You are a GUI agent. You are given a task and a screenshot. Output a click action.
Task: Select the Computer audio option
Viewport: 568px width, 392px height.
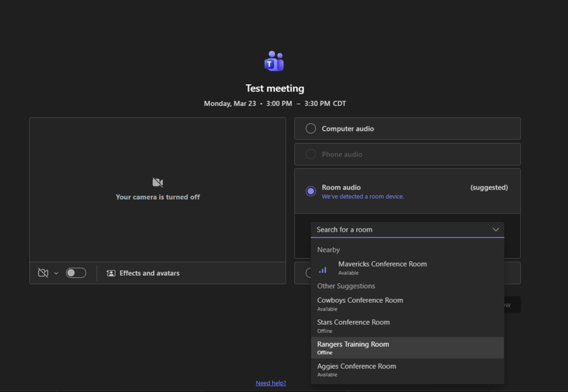(311, 129)
